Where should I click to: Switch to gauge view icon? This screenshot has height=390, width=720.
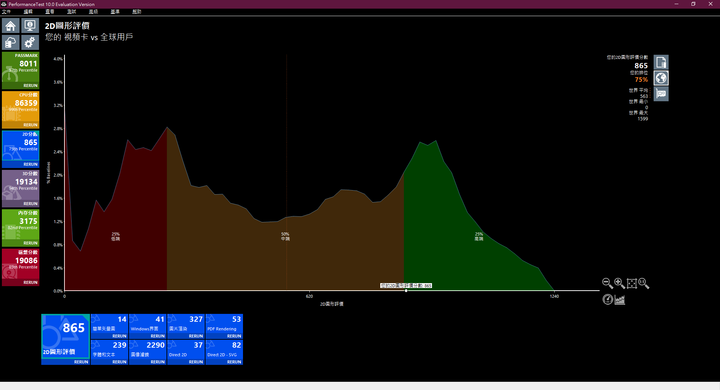tap(607, 300)
